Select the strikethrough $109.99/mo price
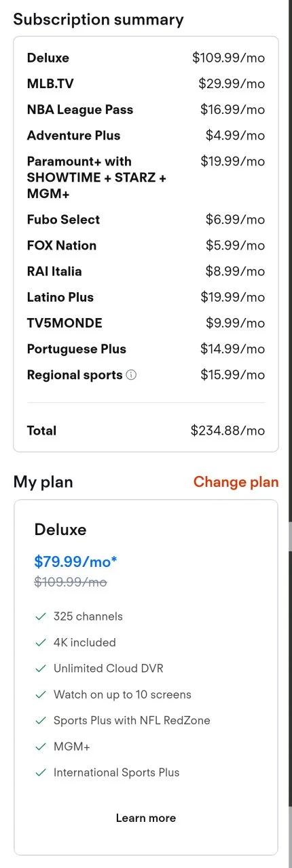Viewport: 292px width, 868px height. pyautogui.click(x=71, y=583)
